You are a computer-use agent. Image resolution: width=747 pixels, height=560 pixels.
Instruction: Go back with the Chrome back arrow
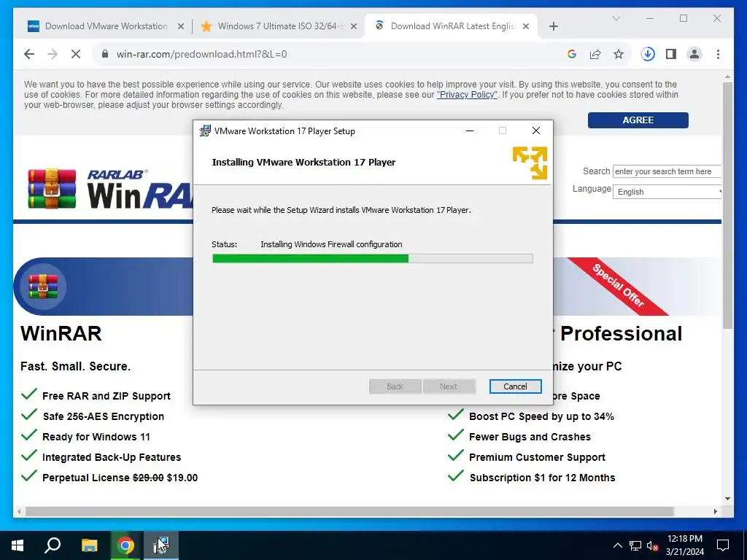pyautogui.click(x=29, y=54)
